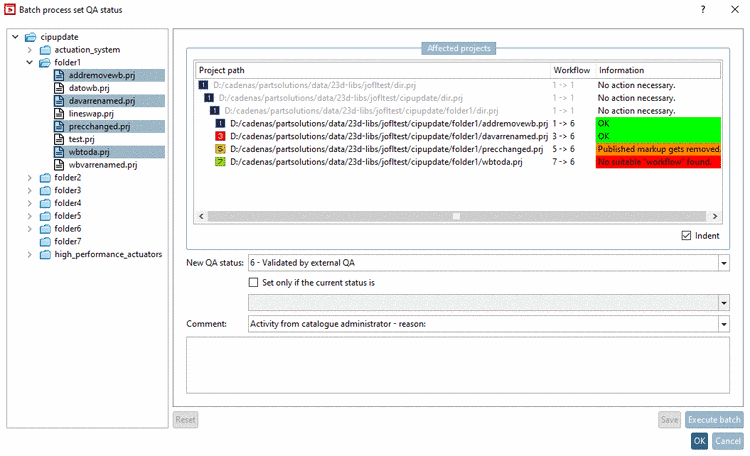This screenshot has height=456, width=750.
Task: Click the green status 7 icon of wbtoda.prj row
Action: [x=220, y=162]
